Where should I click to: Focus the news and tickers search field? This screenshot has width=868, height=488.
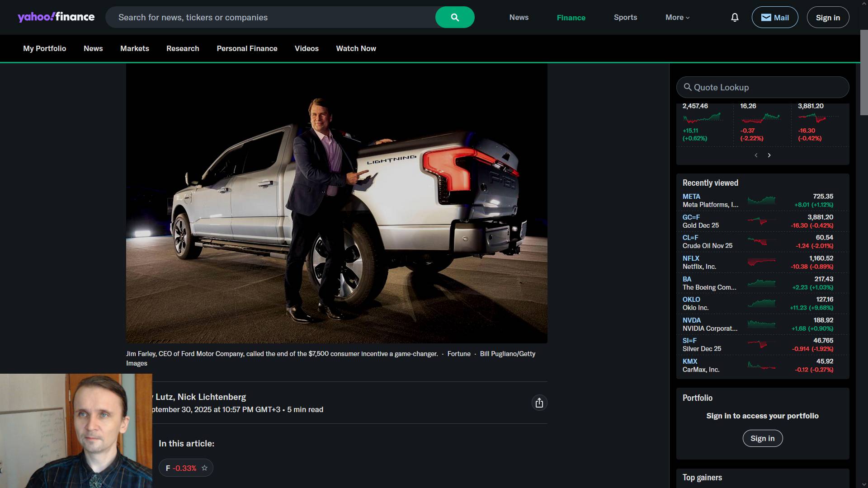coord(271,17)
